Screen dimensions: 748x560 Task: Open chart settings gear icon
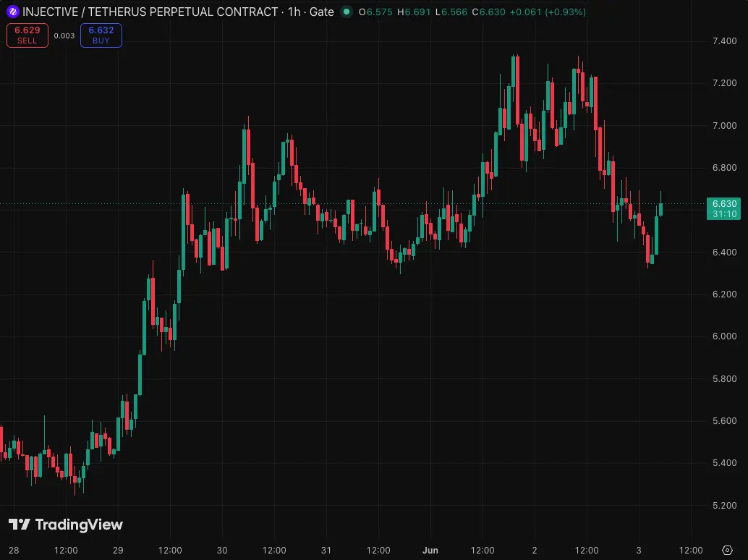pos(727,550)
